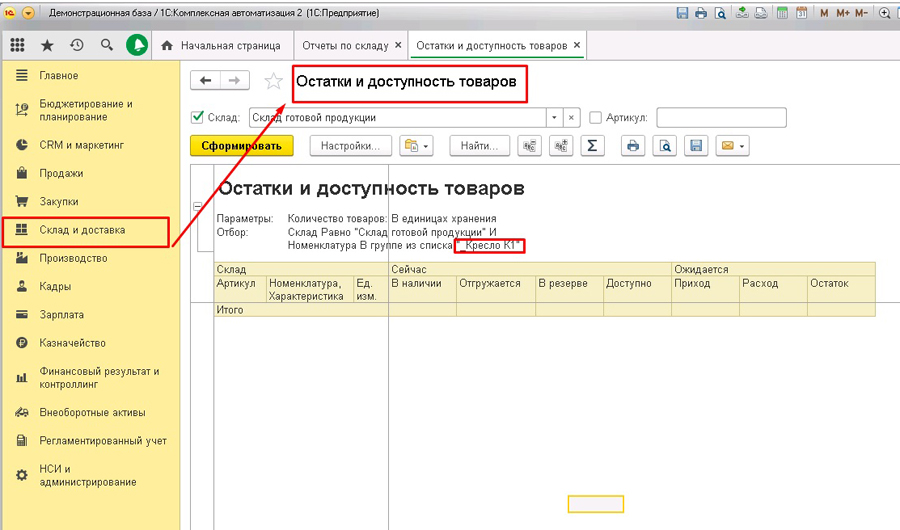900x530 pixels.
Task: Click the search magnifier icon
Action: (x=107, y=45)
